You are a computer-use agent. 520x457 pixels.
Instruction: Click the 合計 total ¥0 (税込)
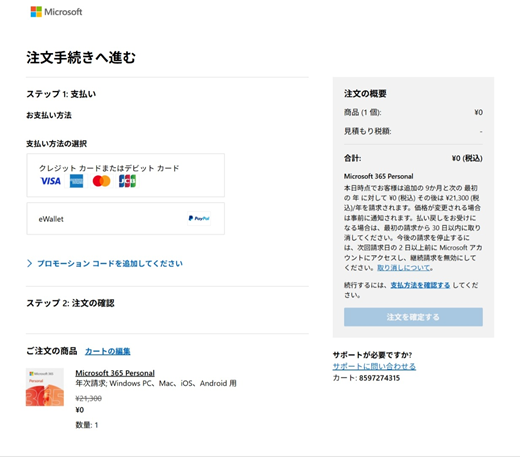(467, 158)
